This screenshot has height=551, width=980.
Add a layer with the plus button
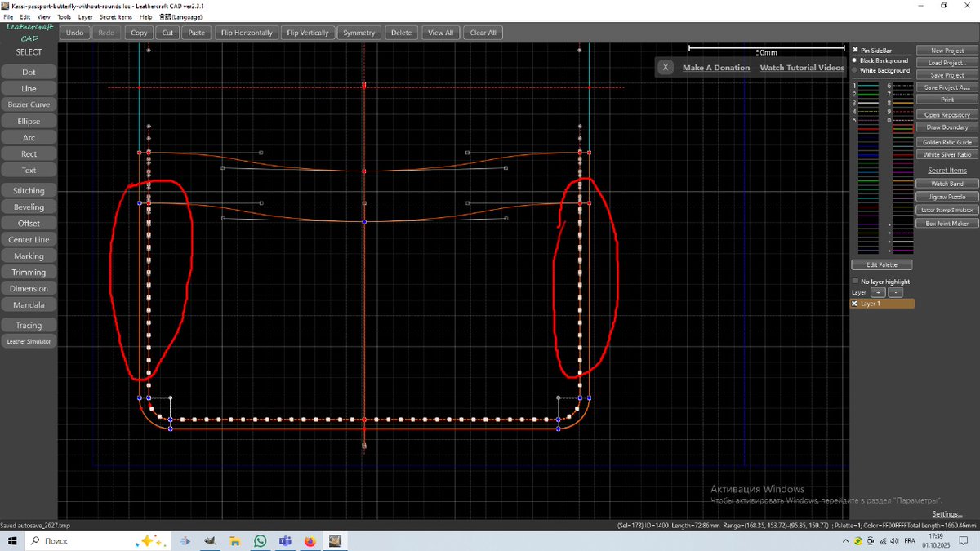tap(877, 292)
